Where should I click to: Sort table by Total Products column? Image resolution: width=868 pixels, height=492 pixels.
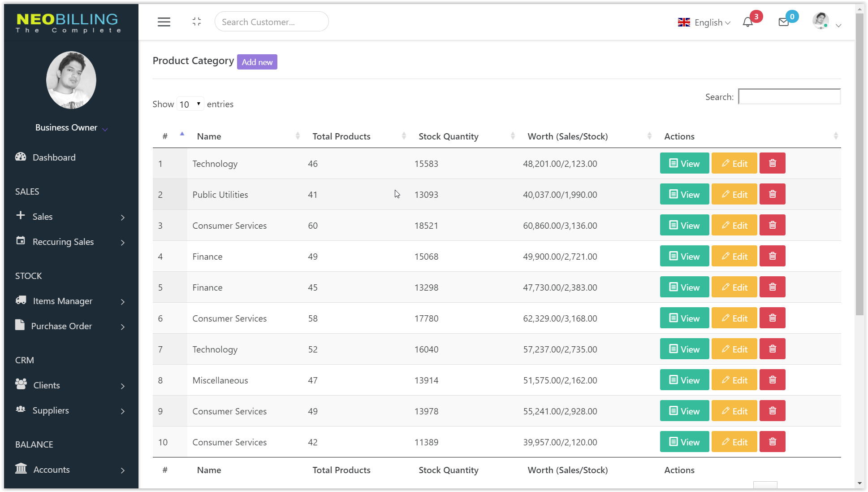341,136
